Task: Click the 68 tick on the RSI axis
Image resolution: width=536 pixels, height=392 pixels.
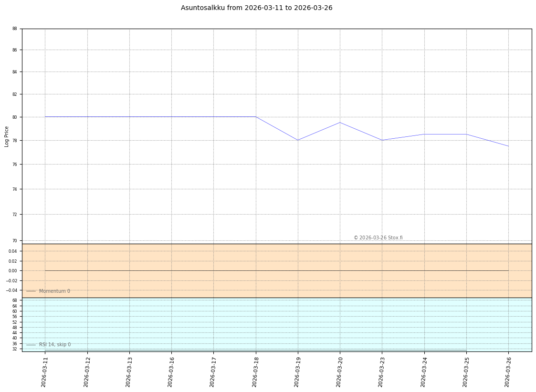Action: click(x=15, y=300)
